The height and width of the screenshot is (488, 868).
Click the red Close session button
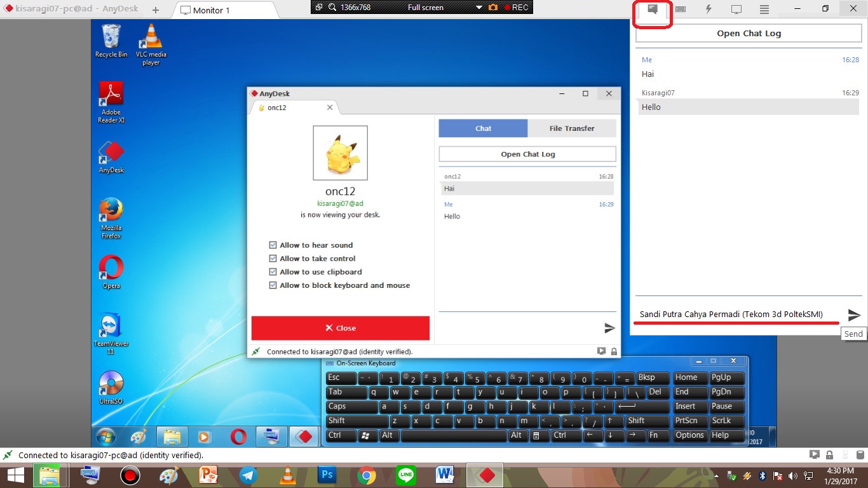click(341, 328)
